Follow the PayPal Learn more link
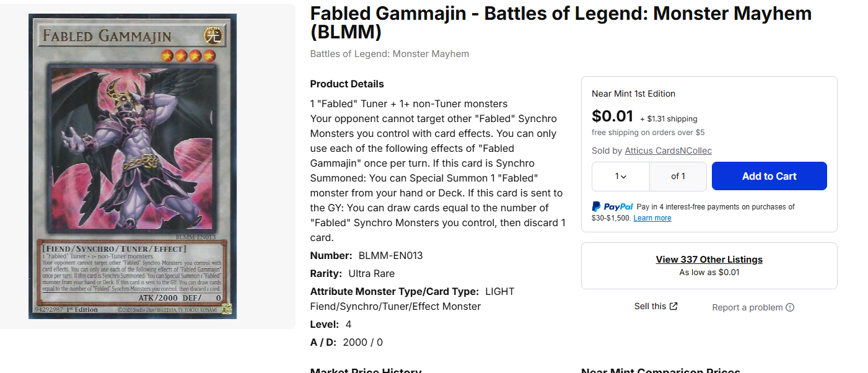Viewport: 868px width, 373px height. coord(652,218)
